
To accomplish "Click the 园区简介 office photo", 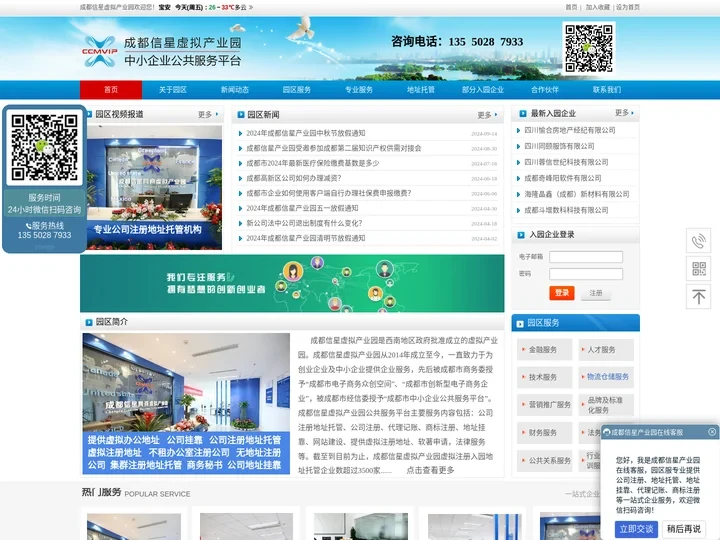I will coord(186,404).
